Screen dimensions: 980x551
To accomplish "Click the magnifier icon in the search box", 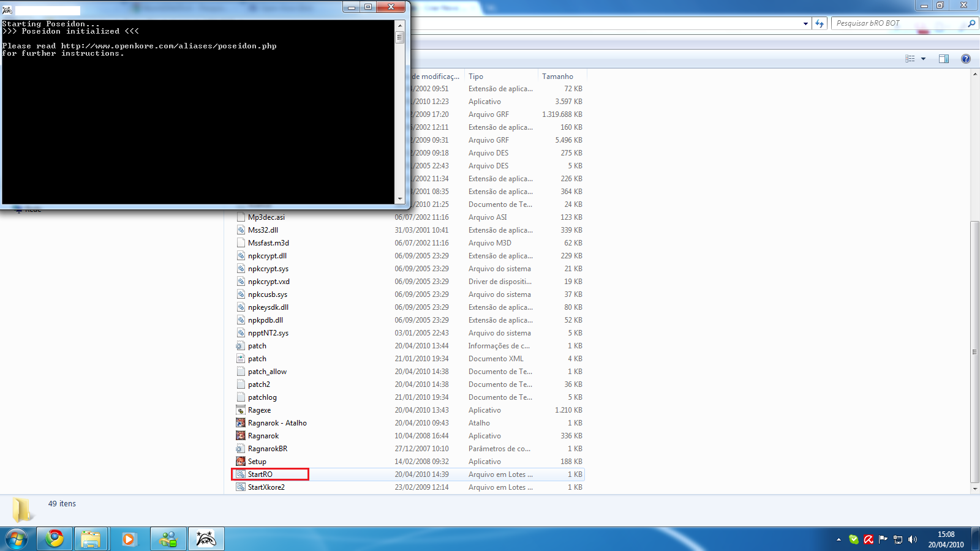I will click(x=971, y=23).
